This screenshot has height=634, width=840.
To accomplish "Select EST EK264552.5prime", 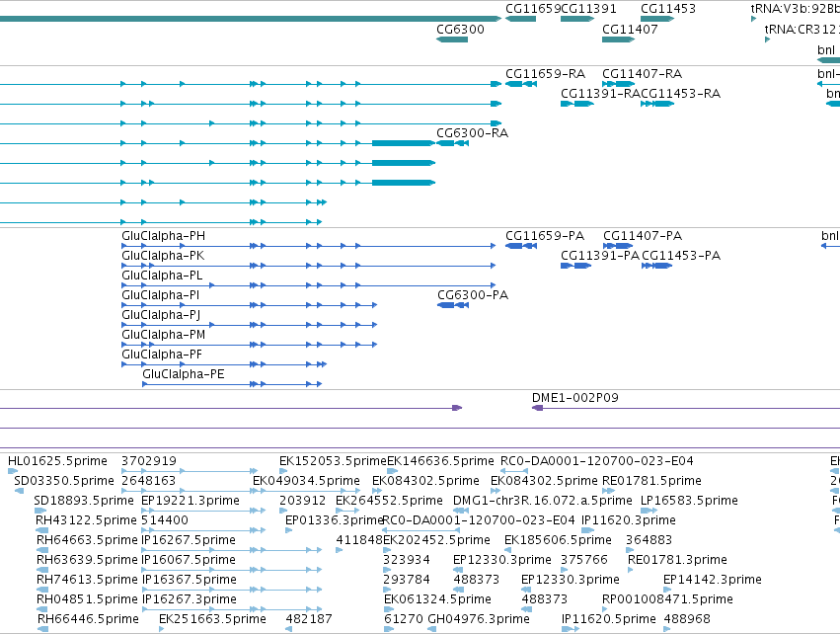I will pos(389,501).
